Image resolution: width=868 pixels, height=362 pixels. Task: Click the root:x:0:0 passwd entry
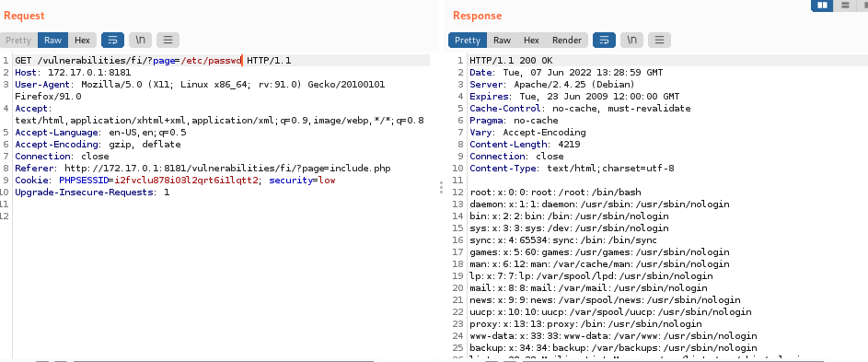pyautogui.click(x=555, y=193)
